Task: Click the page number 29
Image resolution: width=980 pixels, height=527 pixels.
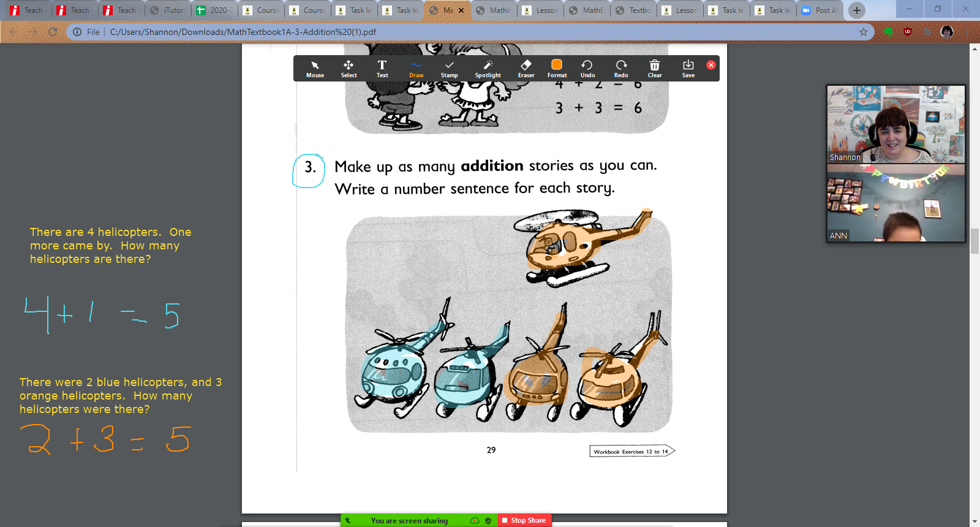Action: click(x=491, y=450)
